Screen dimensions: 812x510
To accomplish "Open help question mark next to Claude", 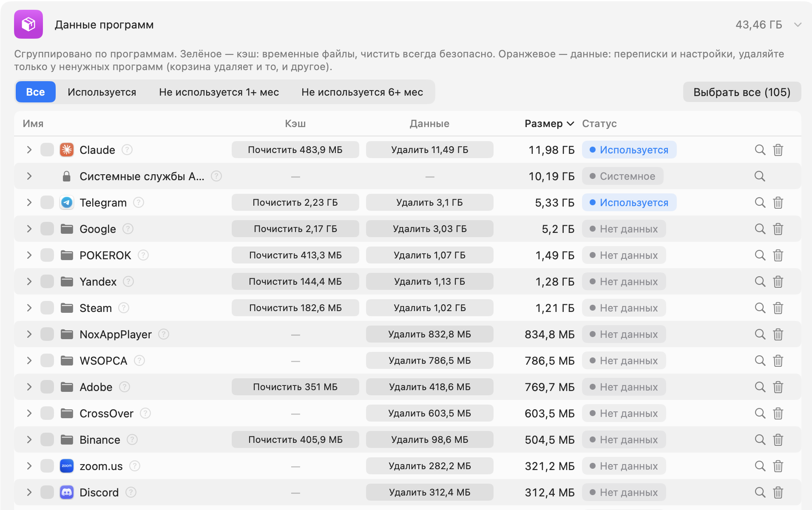I will [x=127, y=150].
